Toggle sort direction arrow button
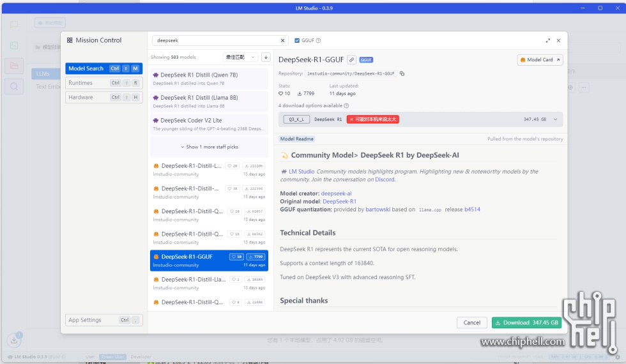This screenshot has width=626, height=364. 266,57
